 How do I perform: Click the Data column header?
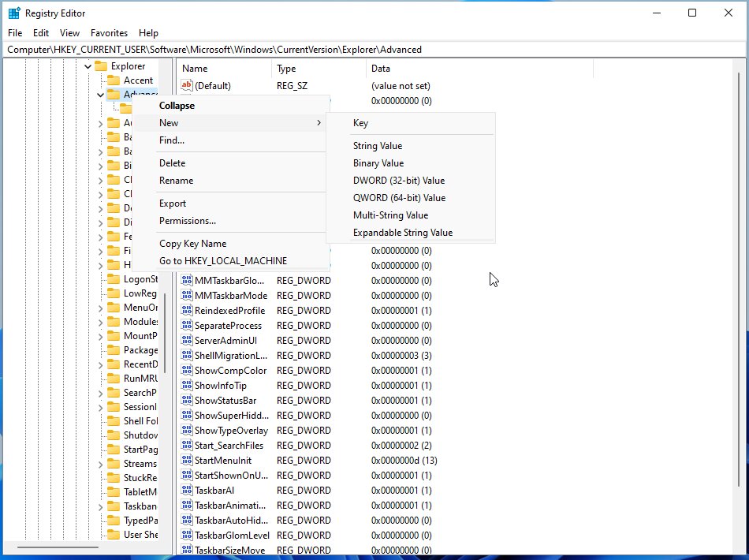point(479,69)
